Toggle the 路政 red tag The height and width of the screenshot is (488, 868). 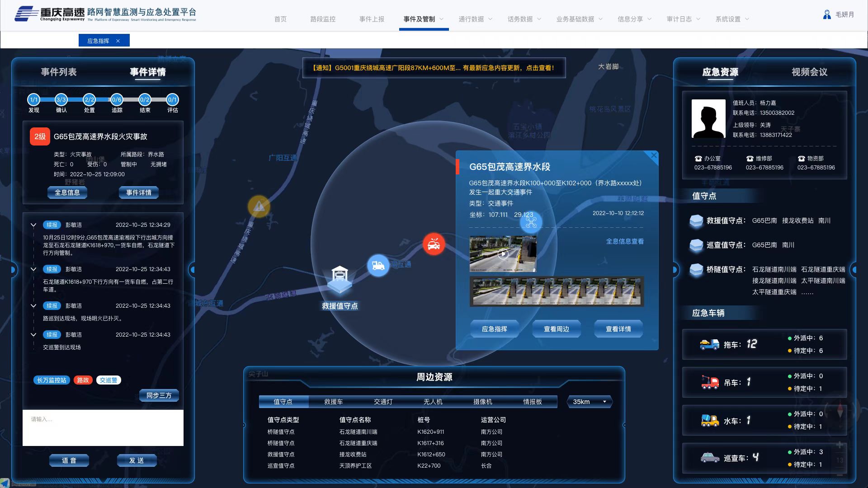(83, 380)
